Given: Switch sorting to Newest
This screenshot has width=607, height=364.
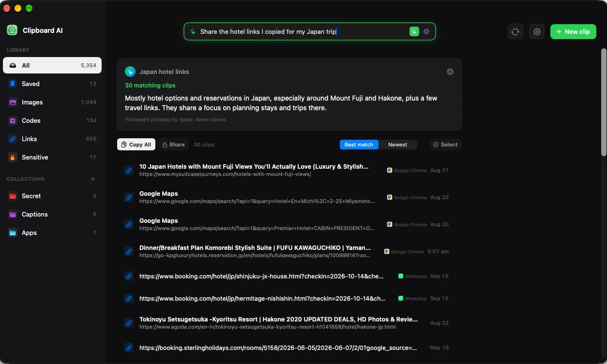Looking at the screenshot, I should pyautogui.click(x=397, y=145).
